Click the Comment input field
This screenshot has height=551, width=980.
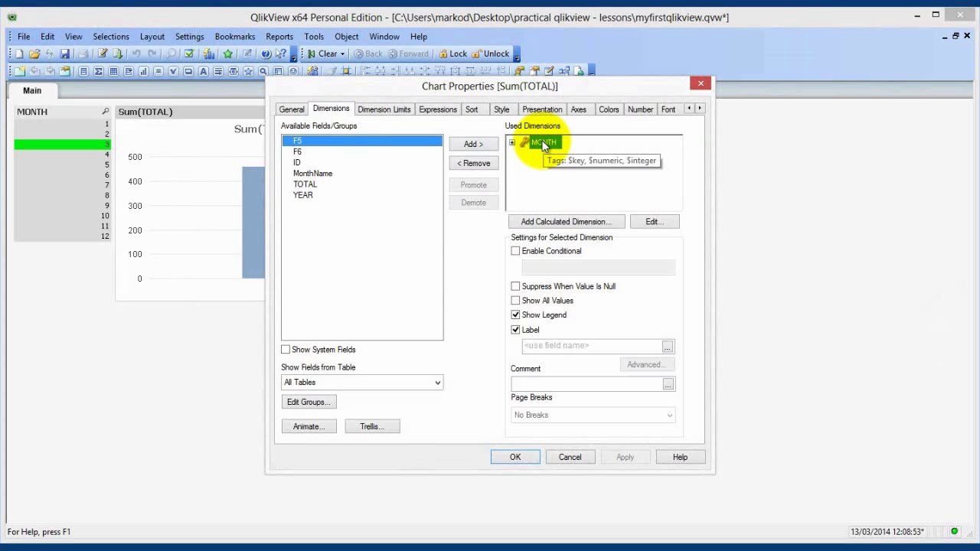pos(587,384)
